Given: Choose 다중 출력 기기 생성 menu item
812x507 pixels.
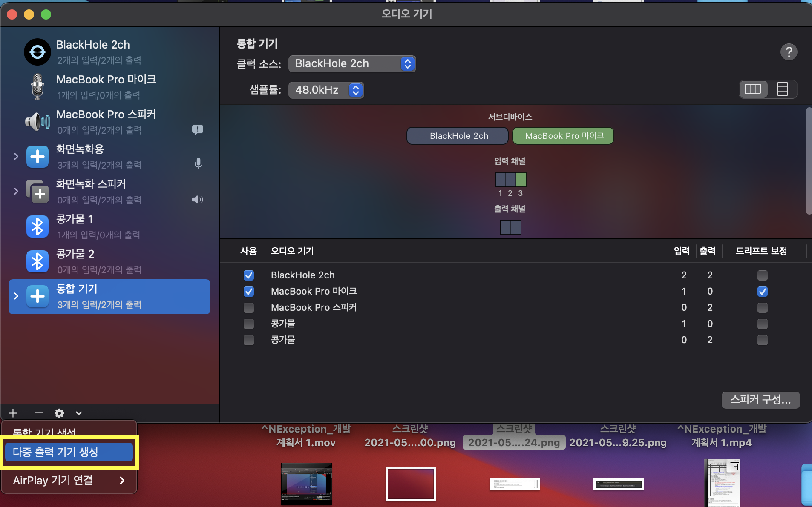Looking at the screenshot, I should click(69, 452).
